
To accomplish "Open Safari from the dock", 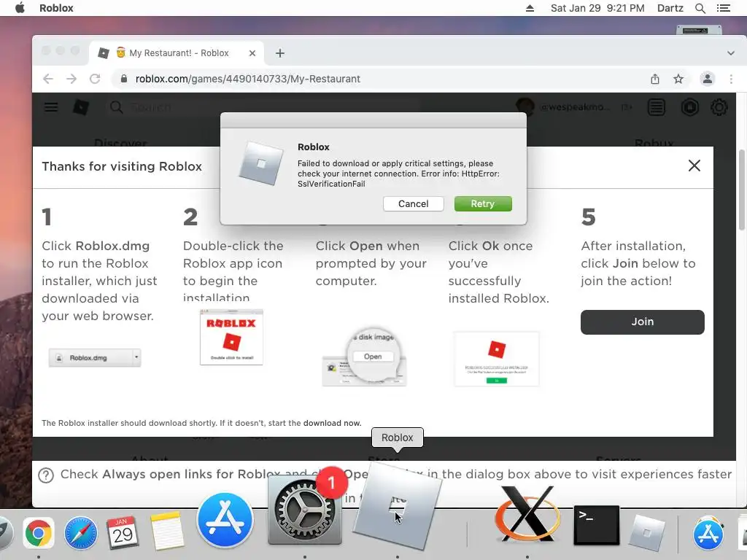I will pyautogui.click(x=80, y=532).
